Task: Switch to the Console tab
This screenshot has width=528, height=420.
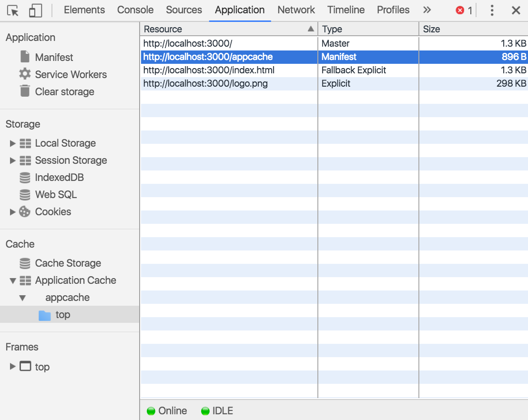Action: pyautogui.click(x=135, y=10)
